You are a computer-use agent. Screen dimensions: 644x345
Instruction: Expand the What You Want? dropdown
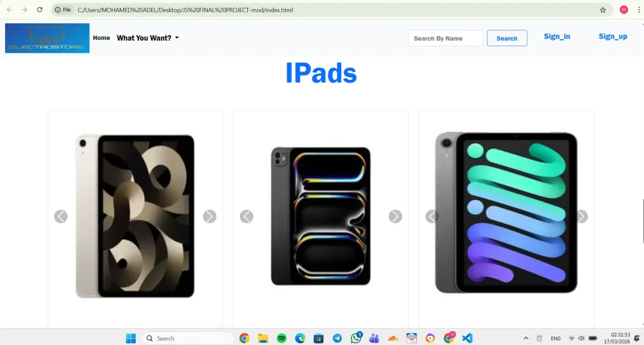[x=148, y=38]
